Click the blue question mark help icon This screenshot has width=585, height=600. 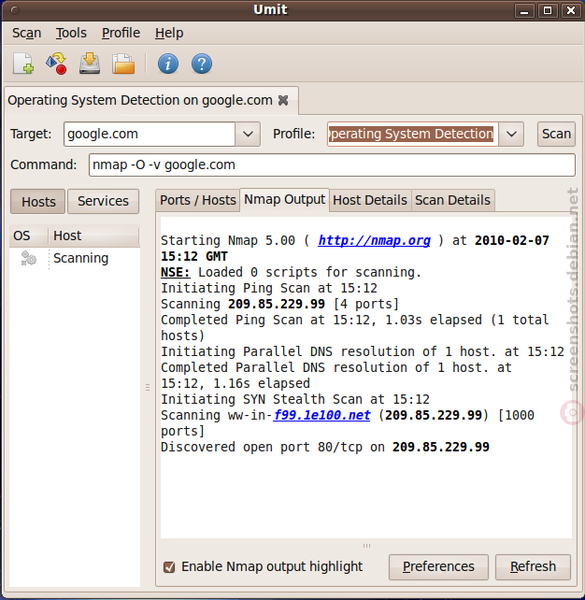coord(202,64)
